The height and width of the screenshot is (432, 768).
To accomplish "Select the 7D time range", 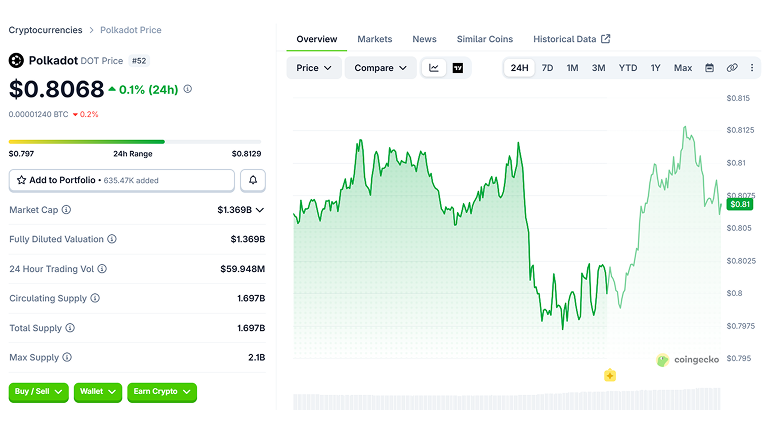I will (x=547, y=68).
